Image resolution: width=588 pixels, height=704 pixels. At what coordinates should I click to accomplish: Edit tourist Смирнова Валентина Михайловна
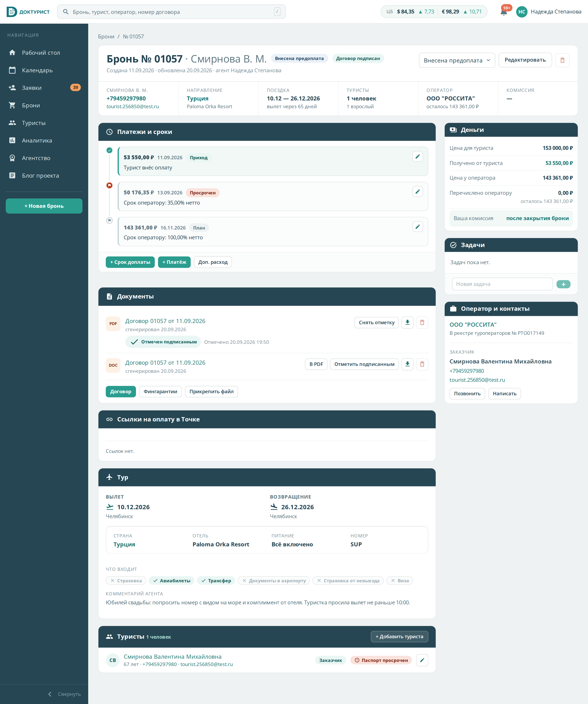[x=422, y=660]
